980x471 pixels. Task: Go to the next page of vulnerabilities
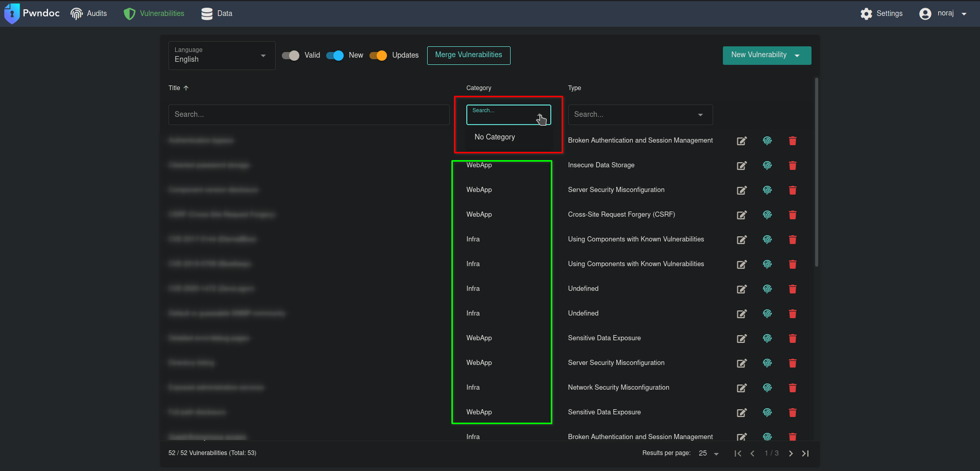[790, 453]
